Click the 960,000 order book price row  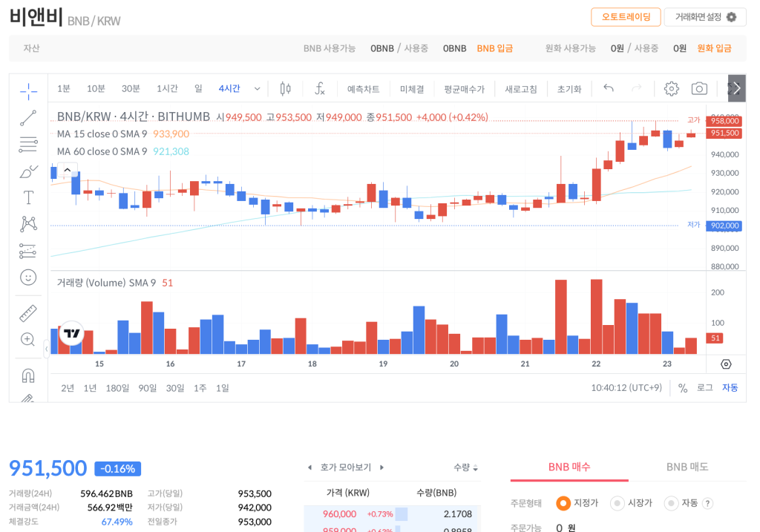click(392, 514)
